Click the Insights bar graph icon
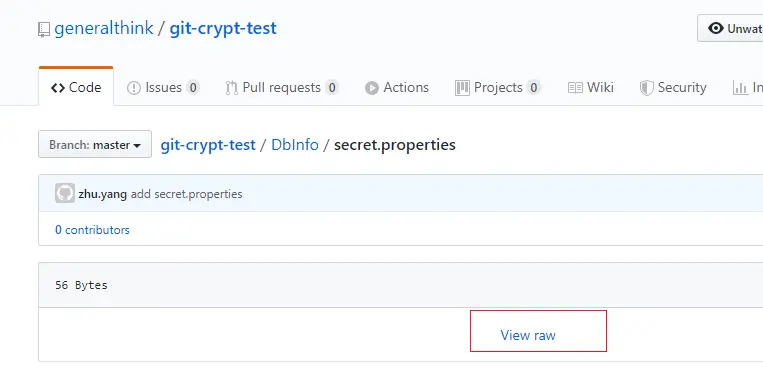This screenshot has width=763, height=370. click(x=740, y=88)
